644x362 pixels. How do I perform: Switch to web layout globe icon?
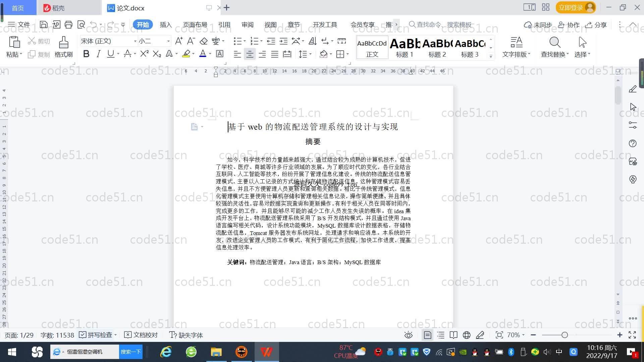467,335
